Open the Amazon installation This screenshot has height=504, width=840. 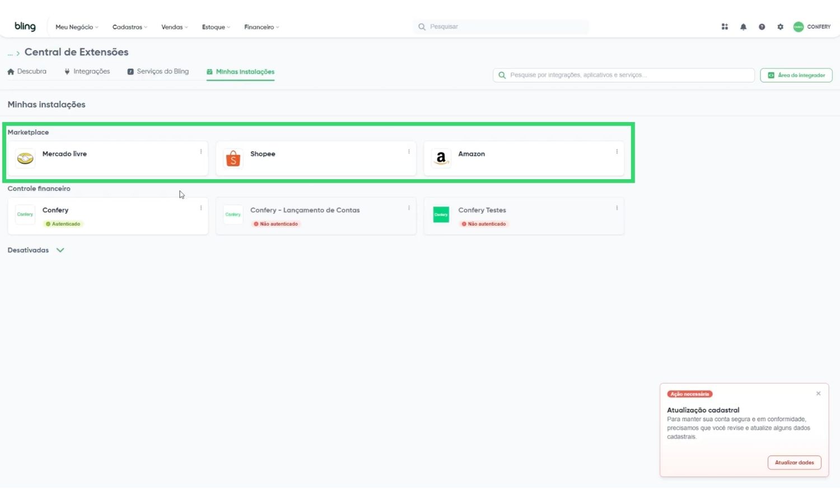524,158
